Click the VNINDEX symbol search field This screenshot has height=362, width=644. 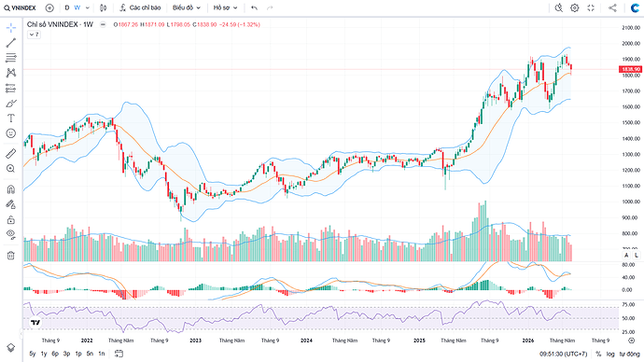(21, 7)
